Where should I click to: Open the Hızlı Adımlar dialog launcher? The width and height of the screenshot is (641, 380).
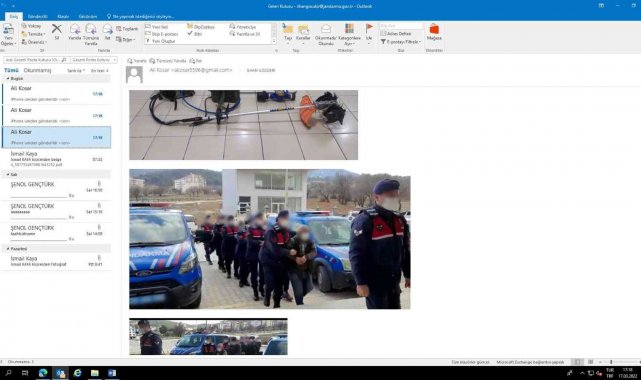pos(277,51)
